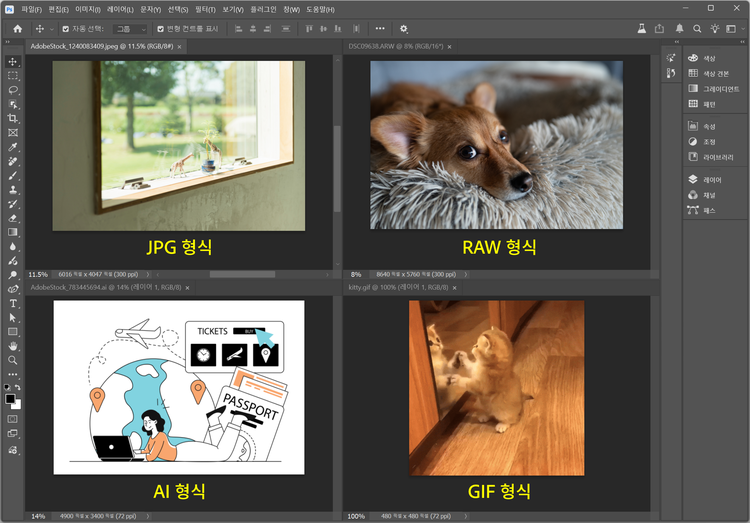Viewport: 750px width, 523px height.
Task: Open the 그룹 auto-select dropdown
Action: click(130, 29)
